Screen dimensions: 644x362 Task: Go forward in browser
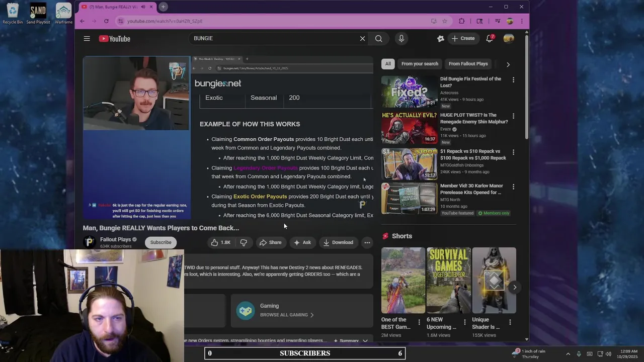(94, 21)
